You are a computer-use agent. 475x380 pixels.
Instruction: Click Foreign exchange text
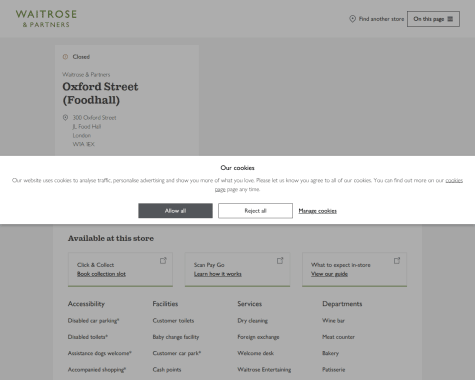click(258, 337)
